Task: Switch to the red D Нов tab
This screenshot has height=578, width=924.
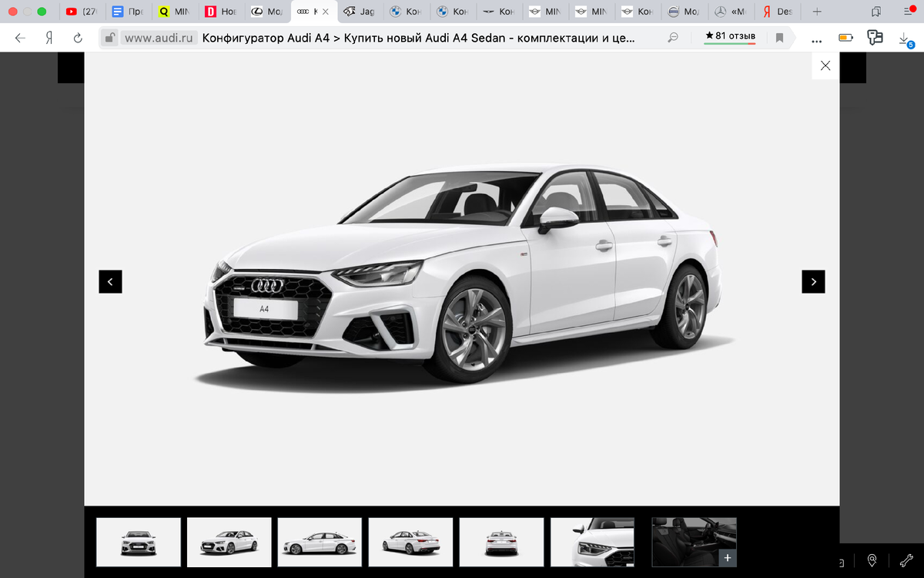Action: (x=220, y=12)
